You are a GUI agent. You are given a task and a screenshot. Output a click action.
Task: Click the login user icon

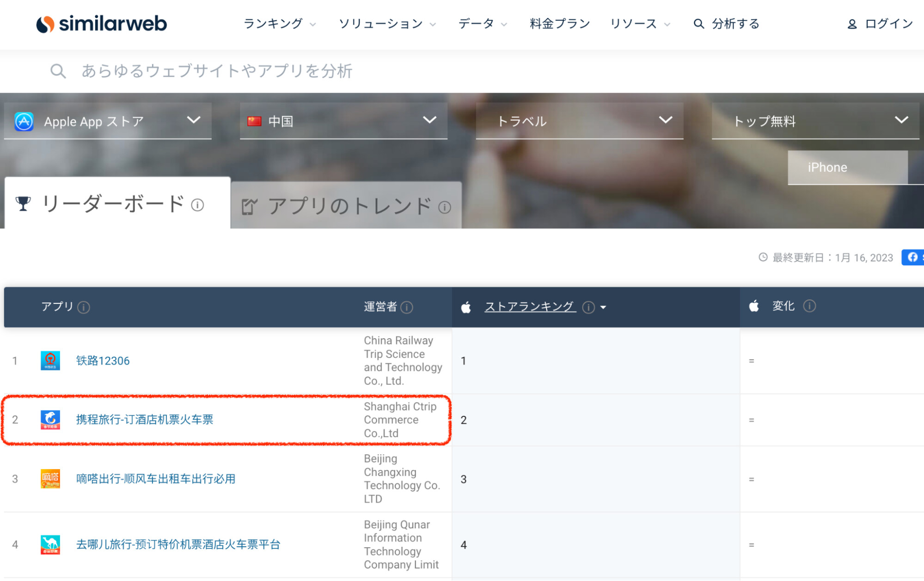tap(852, 24)
